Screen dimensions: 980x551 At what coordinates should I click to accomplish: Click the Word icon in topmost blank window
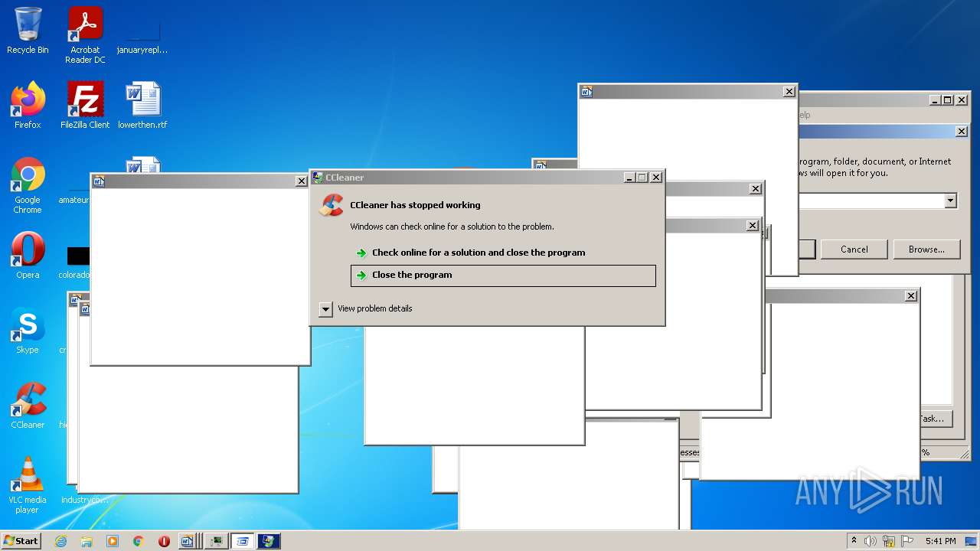pyautogui.click(x=586, y=92)
